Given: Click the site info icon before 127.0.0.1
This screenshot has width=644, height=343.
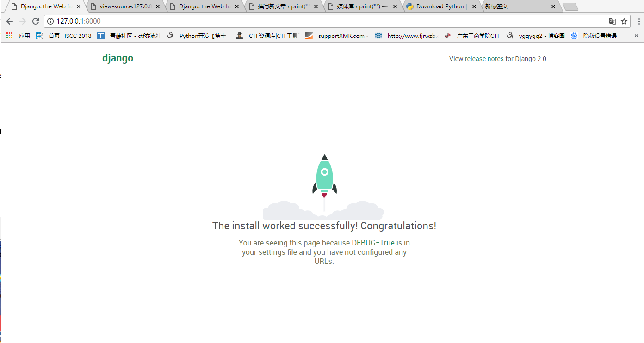Looking at the screenshot, I should 51,21.
